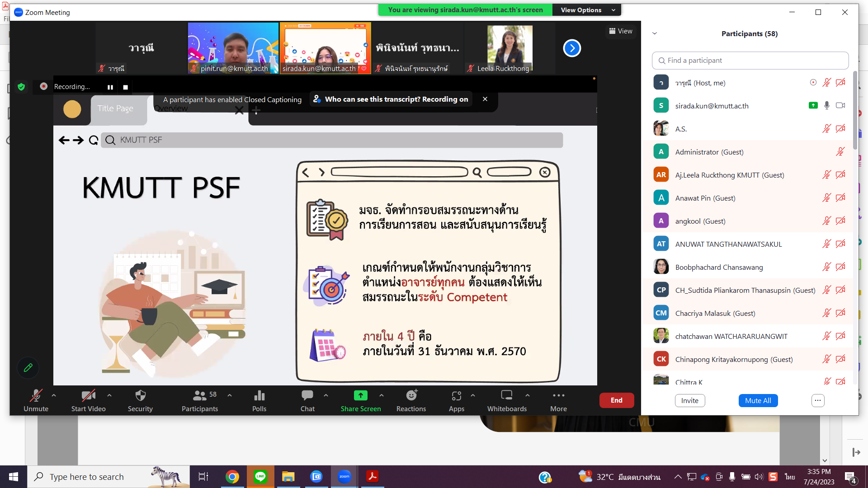The height and width of the screenshot is (488, 868).
Task: Open the Reactions panel
Action: [x=411, y=400]
